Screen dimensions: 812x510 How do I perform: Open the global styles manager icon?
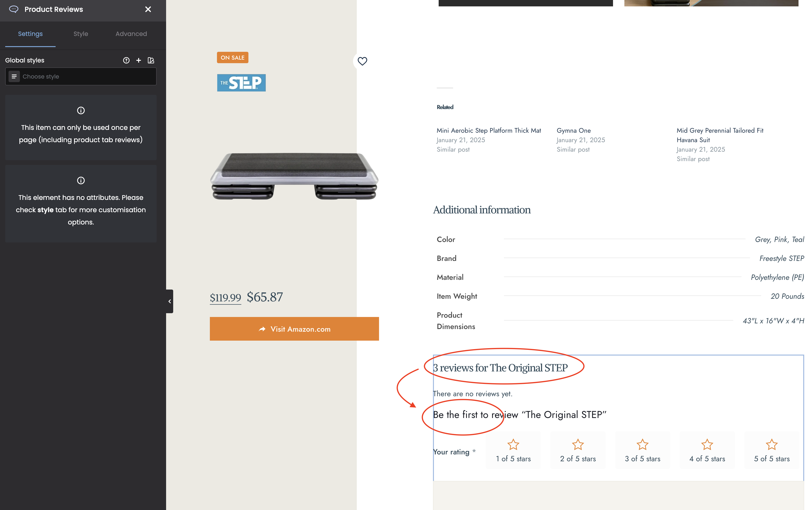(151, 60)
